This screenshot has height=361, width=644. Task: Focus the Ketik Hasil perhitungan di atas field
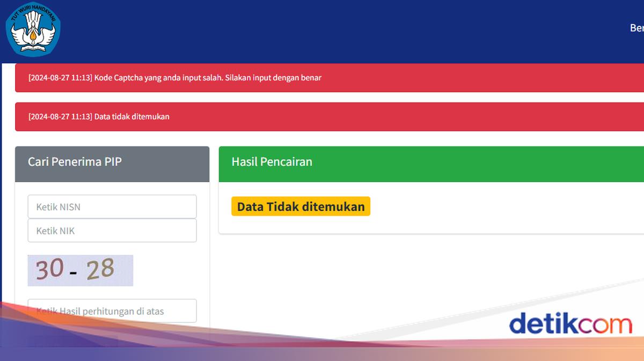click(x=112, y=311)
